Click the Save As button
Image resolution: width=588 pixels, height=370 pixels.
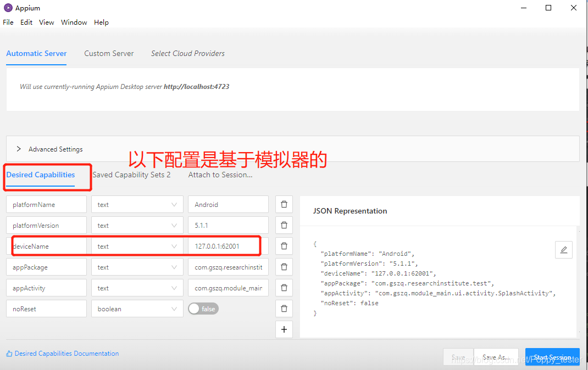[496, 357]
